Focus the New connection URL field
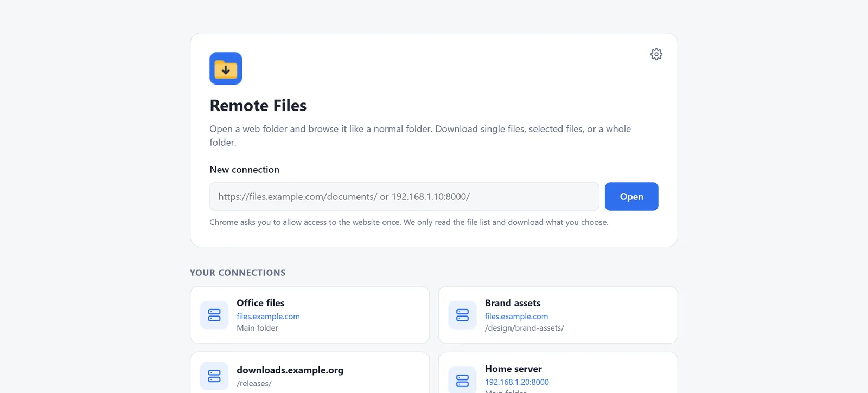The width and height of the screenshot is (868, 393). (404, 196)
